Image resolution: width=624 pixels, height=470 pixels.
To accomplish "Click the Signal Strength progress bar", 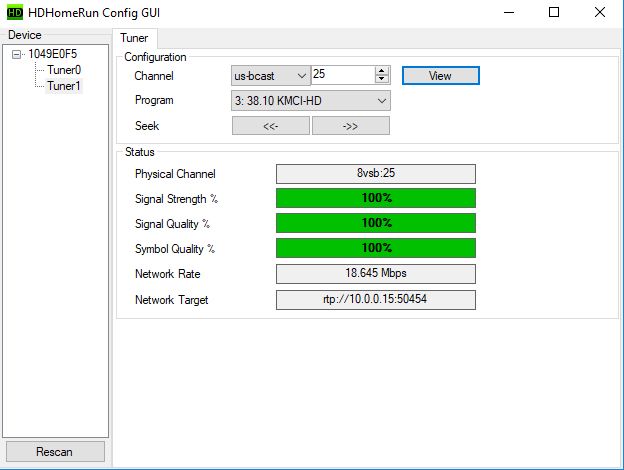I will coord(376,198).
